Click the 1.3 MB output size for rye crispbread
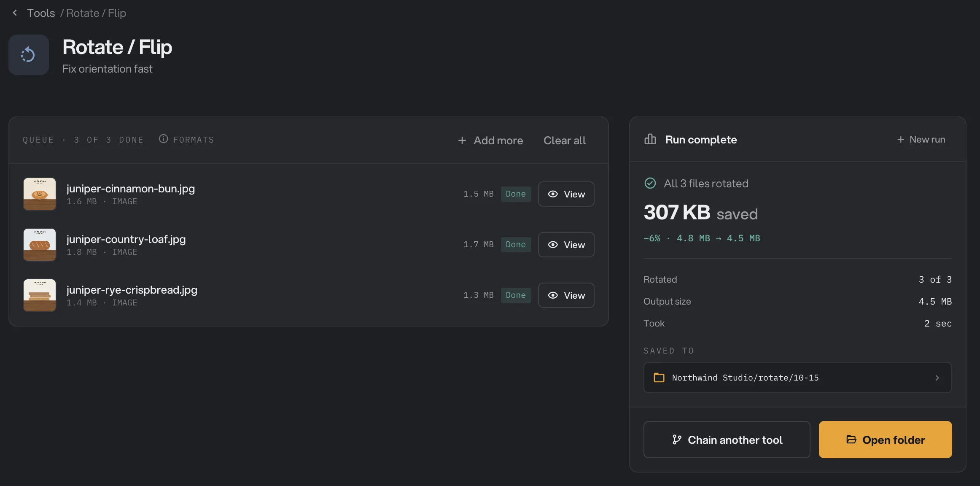The width and height of the screenshot is (980, 486). [478, 295]
